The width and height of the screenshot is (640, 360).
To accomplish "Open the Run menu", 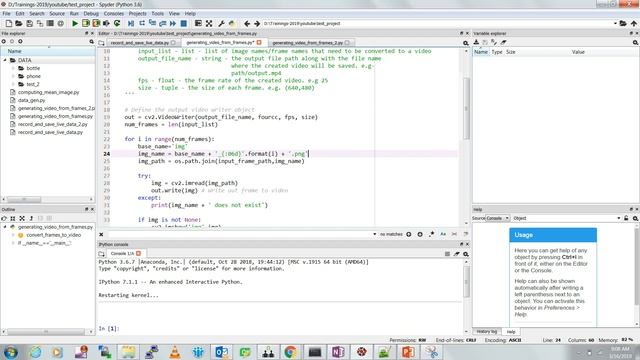I will (x=74, y=13).
